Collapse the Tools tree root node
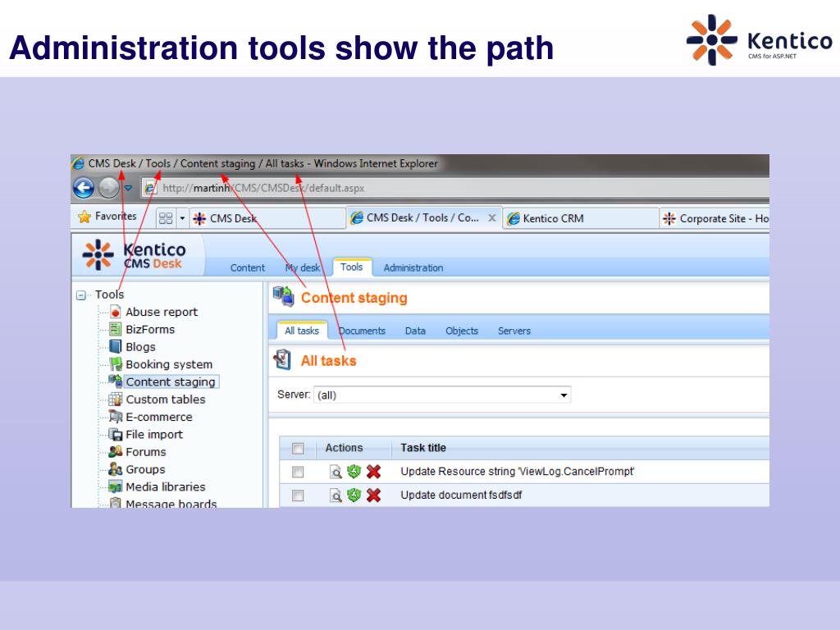 click(x=81, y=295)
